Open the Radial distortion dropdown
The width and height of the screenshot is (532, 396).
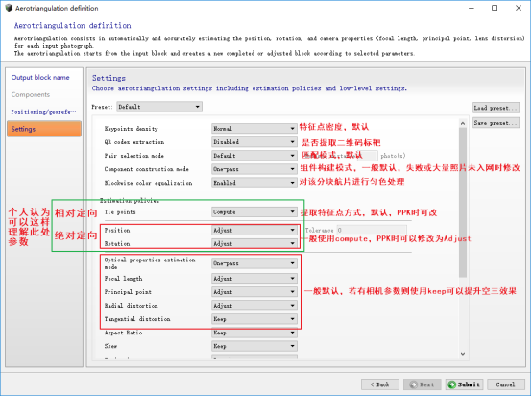point(254,306)
